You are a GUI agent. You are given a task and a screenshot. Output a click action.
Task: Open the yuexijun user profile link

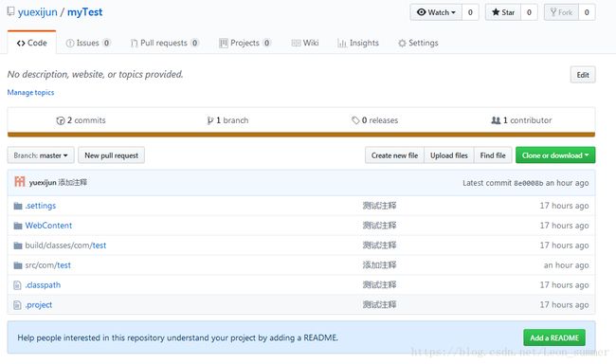click(38, 12)
